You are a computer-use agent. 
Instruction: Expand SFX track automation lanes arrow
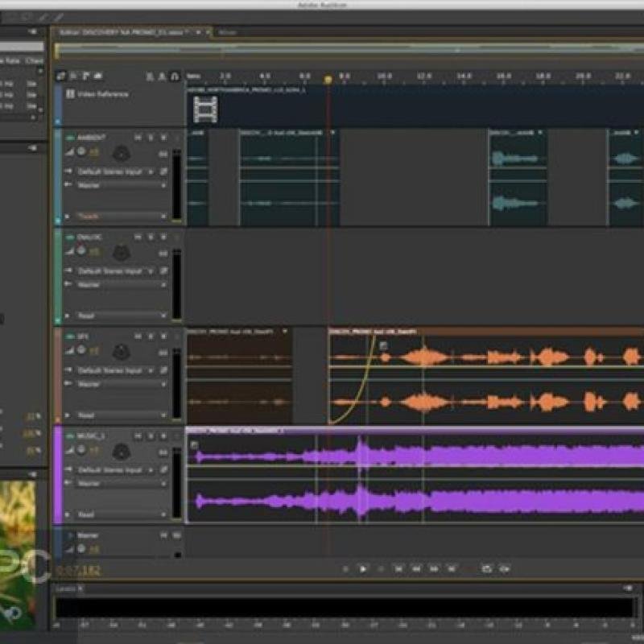pos(68,415)
